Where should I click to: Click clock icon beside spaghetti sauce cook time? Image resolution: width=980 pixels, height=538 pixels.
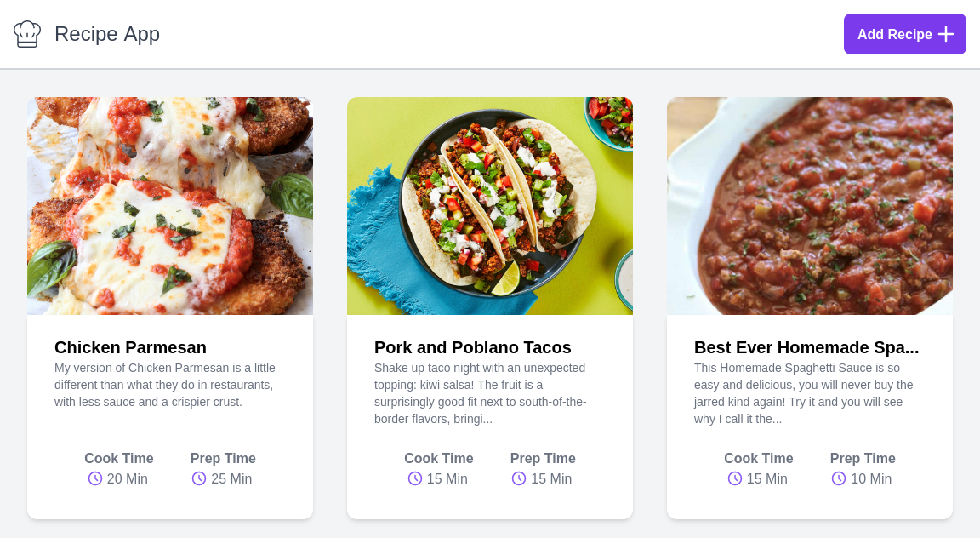735,478
